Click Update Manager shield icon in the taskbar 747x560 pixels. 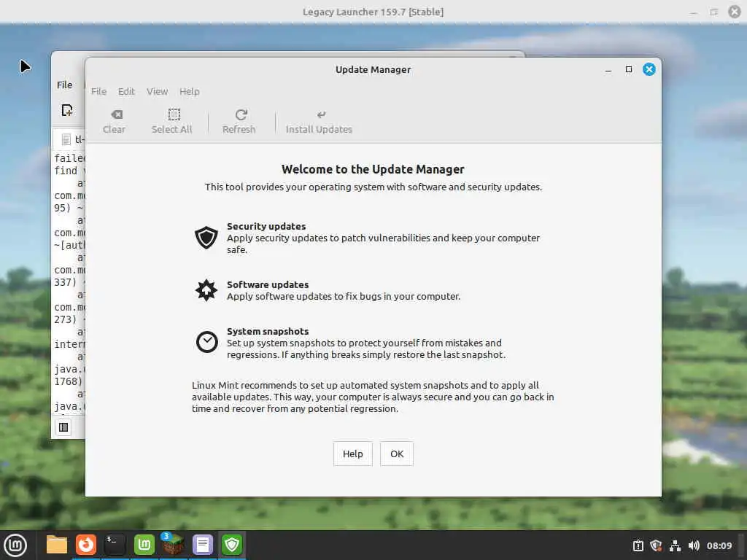[x=232, y=545]
